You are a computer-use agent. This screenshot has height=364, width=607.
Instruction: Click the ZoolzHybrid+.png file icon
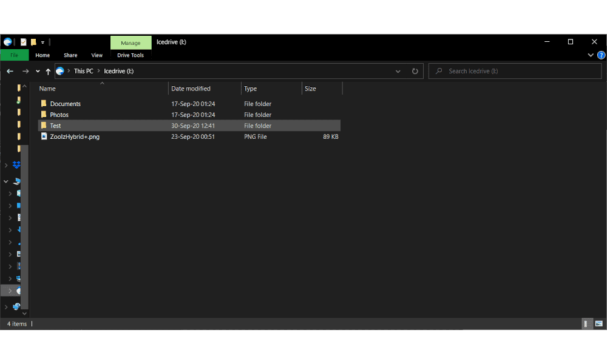click(x=44, y=136)
